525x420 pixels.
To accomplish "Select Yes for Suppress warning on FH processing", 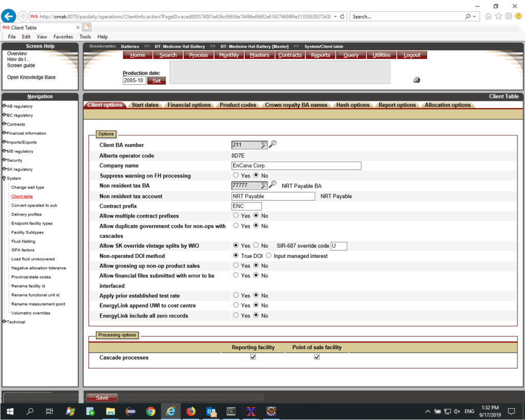I will (236, 175).
